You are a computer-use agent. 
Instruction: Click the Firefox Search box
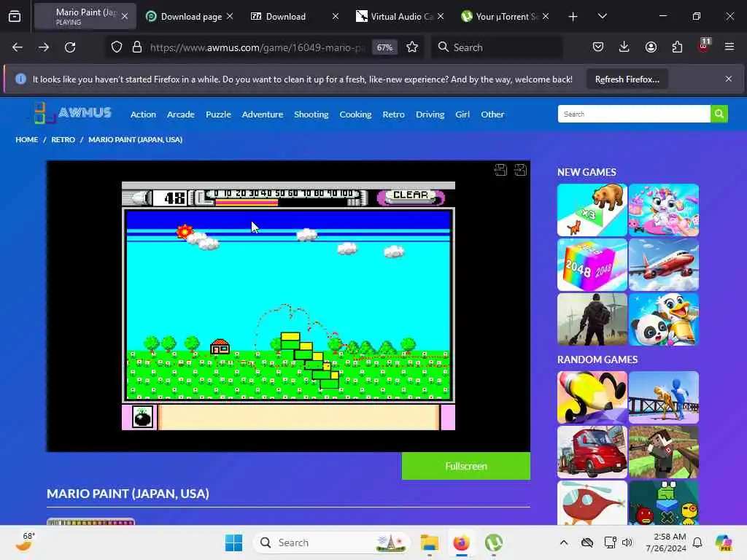(497, 47)
